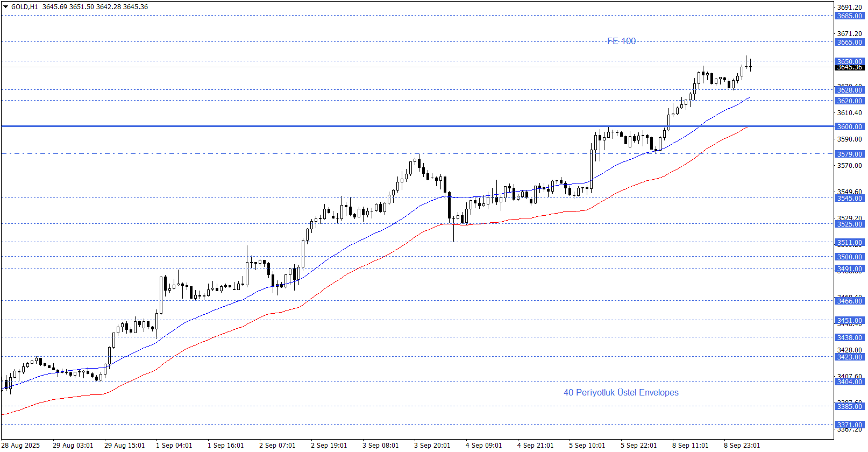Select the GOLD,H1 symbol label
Screen dimensions: 868x452
click(25, 7)
